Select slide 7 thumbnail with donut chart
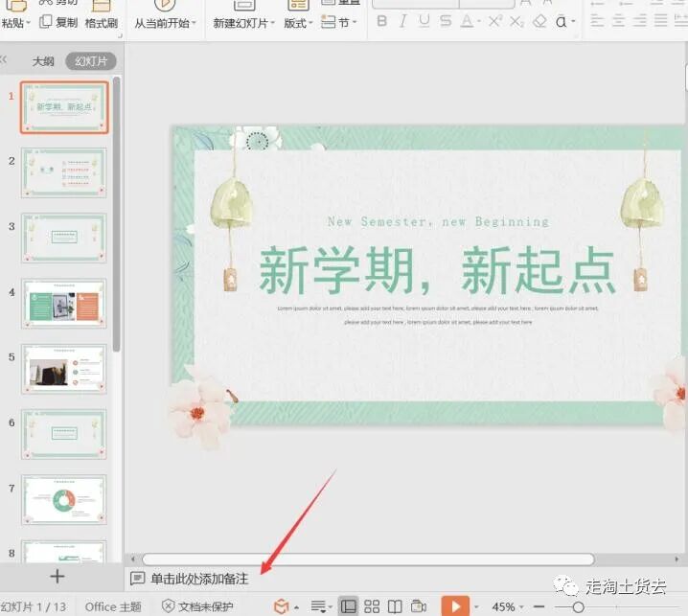 [x=64, y=500]
